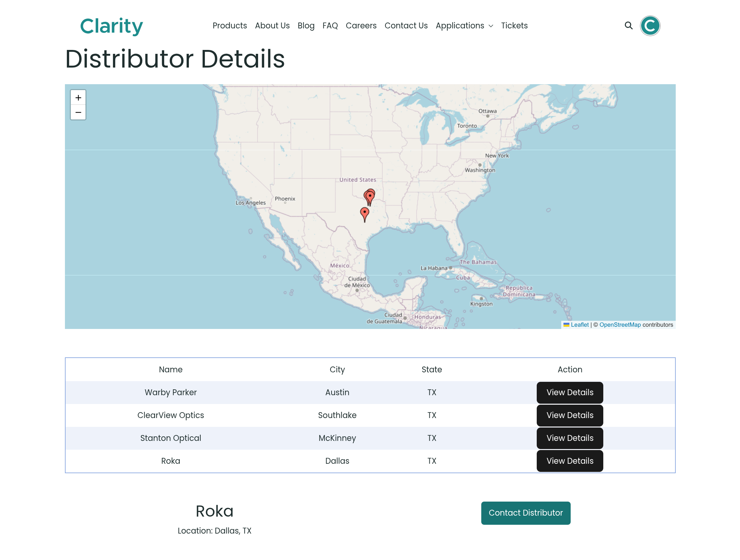Select the Warby Parker name cell
The width and height of the screenshot is (740, 560).
[171, 392]
